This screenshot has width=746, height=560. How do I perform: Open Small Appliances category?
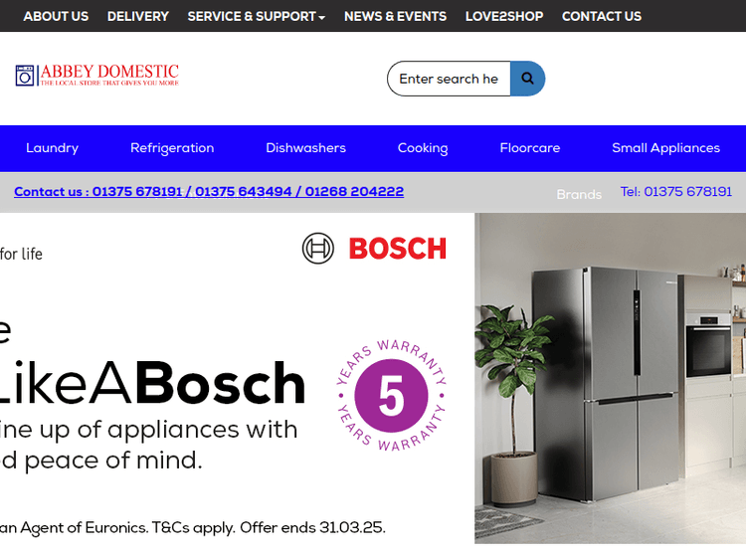click(666, 148)
